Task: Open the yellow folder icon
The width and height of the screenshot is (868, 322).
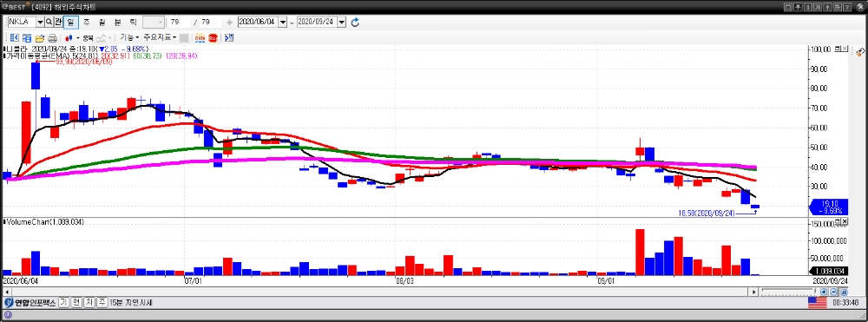Action: pos(39,38)
